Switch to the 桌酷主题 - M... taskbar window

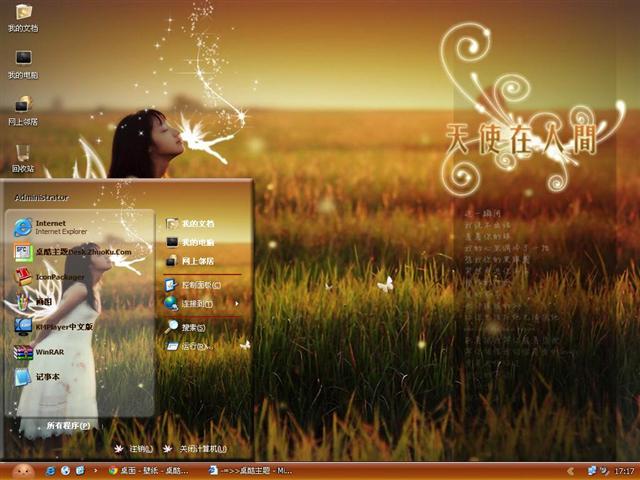[x=250, y=471]
